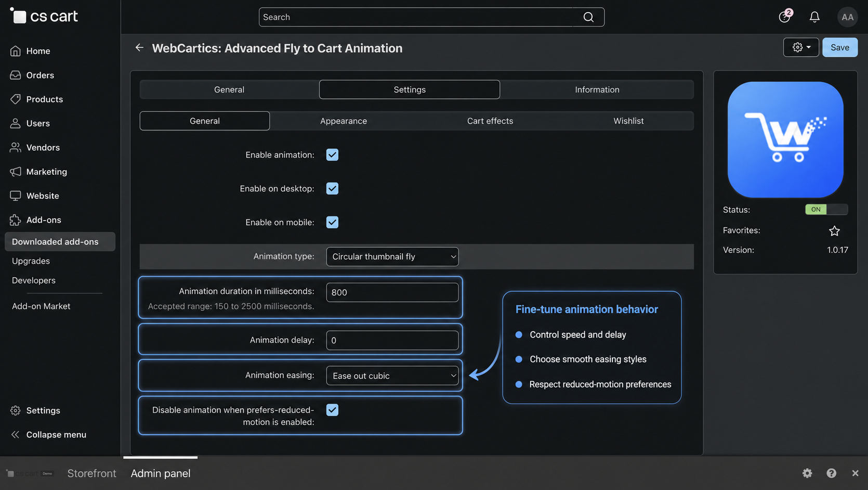Switch to Storefront view
The width and height of the screenshot is (868, 490).
click(x=91, y=473)
